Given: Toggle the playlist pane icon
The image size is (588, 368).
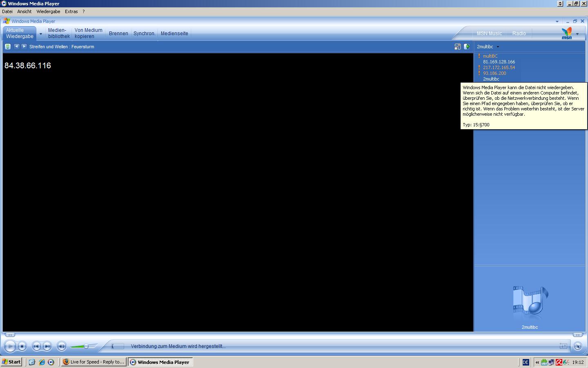Looking at the screenshot, I should [x=467, y=47].
